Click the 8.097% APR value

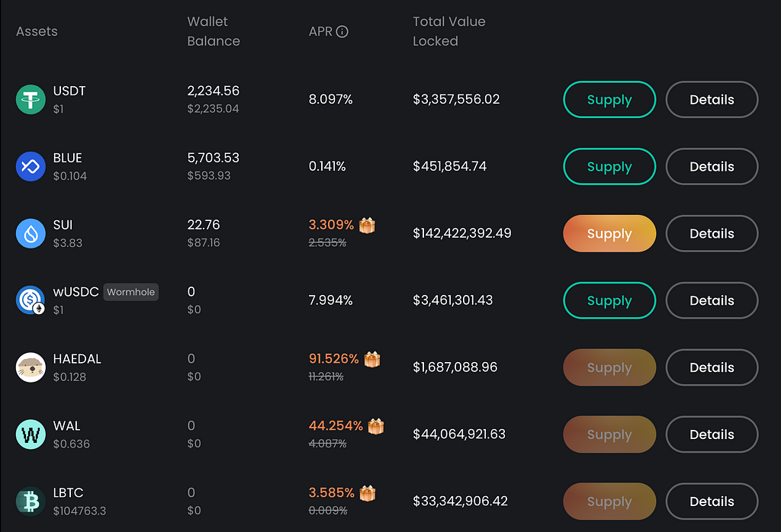click(x=331, y=100)
